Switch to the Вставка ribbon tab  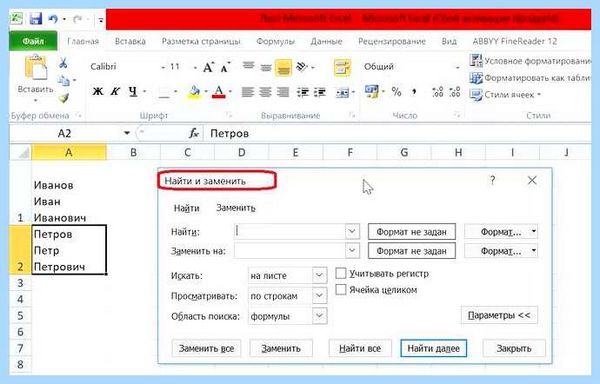[x=130, y=41]
